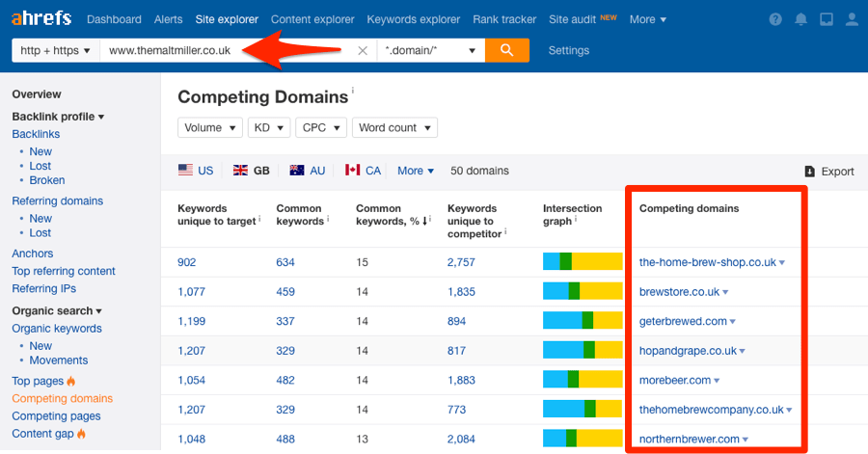Open the user account icon
Image resolution: width=868 pixels, height=454 pixels.
click(852, 19)
